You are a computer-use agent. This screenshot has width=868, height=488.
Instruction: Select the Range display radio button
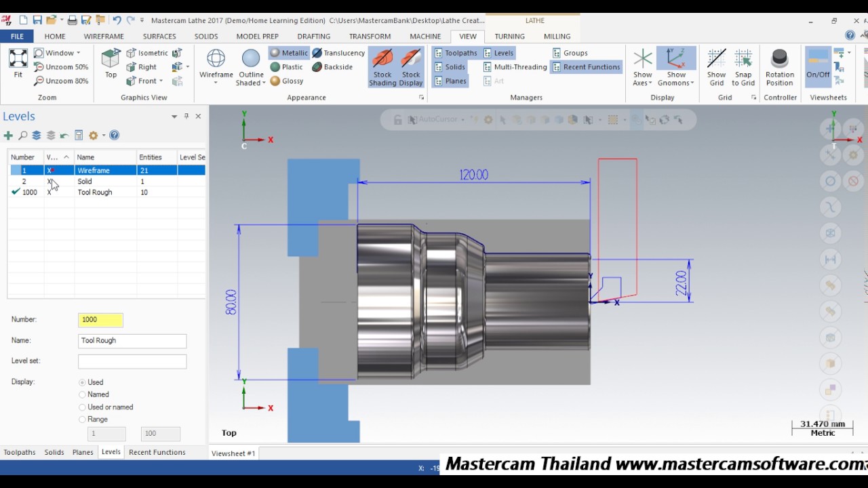click(82, 420)
